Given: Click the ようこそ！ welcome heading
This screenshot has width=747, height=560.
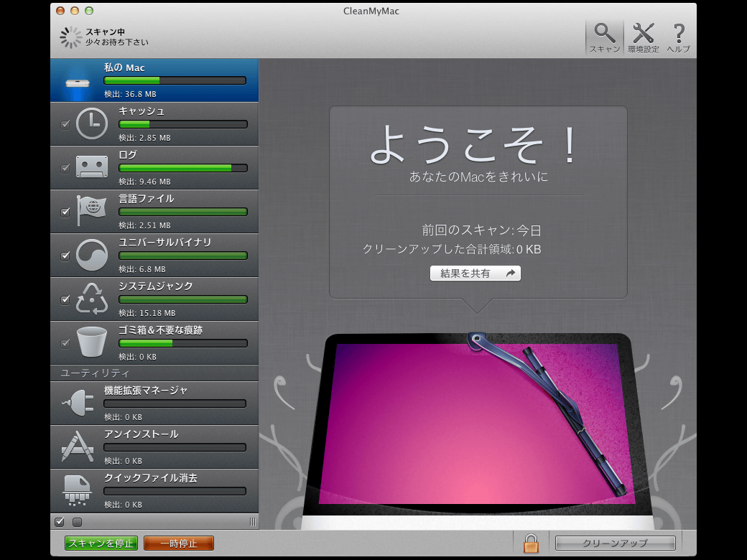Looking at the screenshot, I should (x=474, y=144).
